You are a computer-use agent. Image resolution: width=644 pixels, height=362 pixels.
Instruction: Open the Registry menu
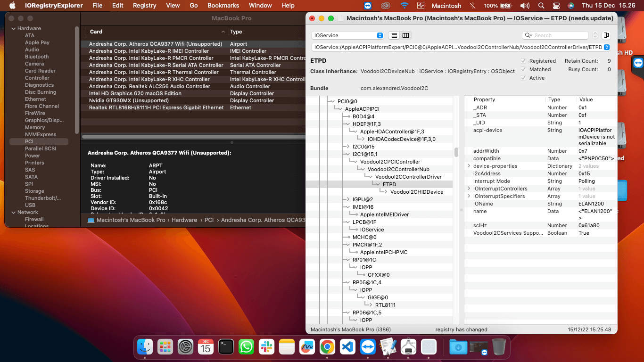144,5
